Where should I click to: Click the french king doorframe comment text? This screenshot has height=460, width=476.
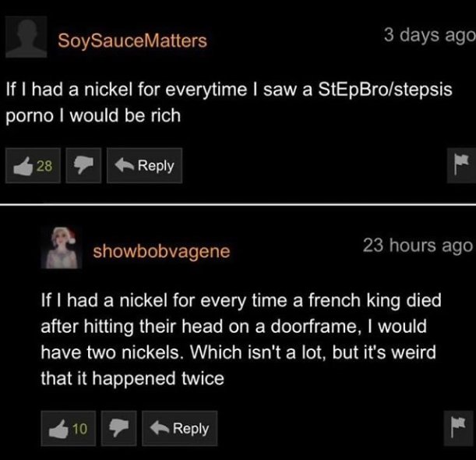(242, 301)
